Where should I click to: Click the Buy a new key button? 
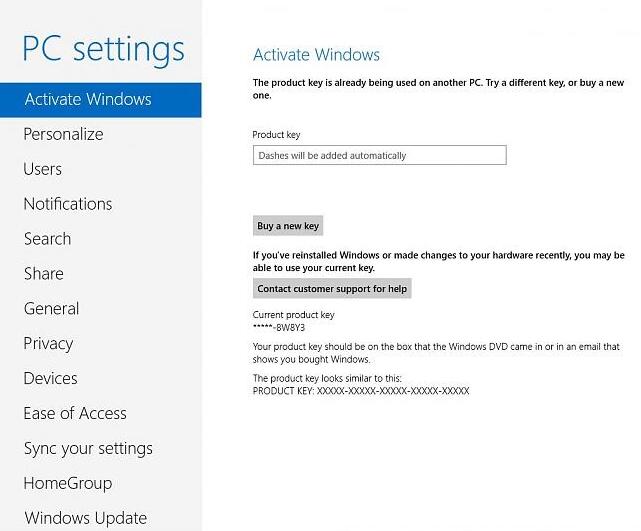point(288,226)
